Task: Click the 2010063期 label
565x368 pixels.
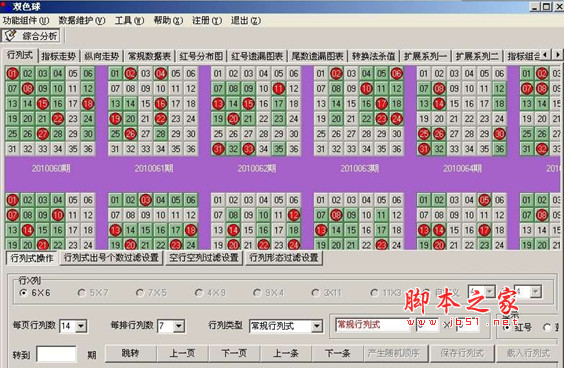Action: [x=360, y=168]
